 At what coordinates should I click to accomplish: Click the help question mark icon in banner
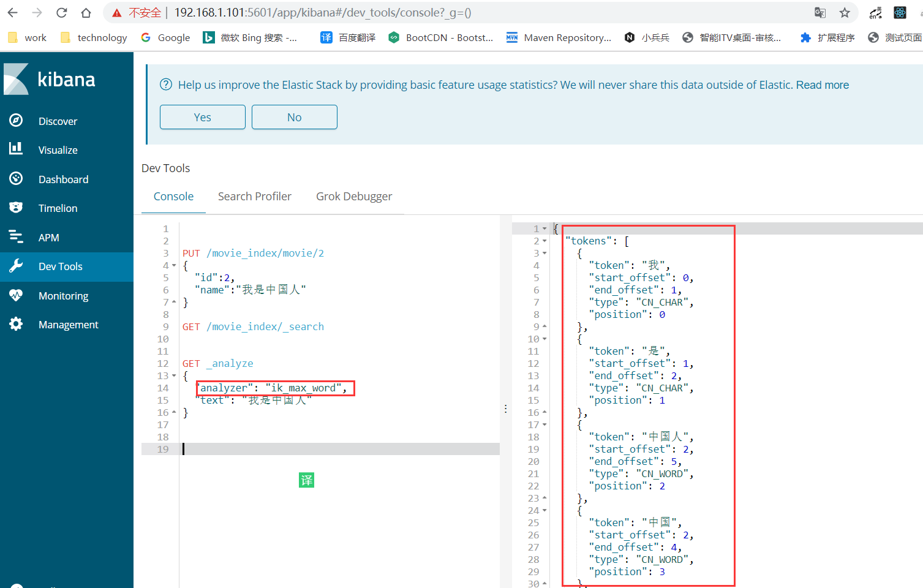166,85
